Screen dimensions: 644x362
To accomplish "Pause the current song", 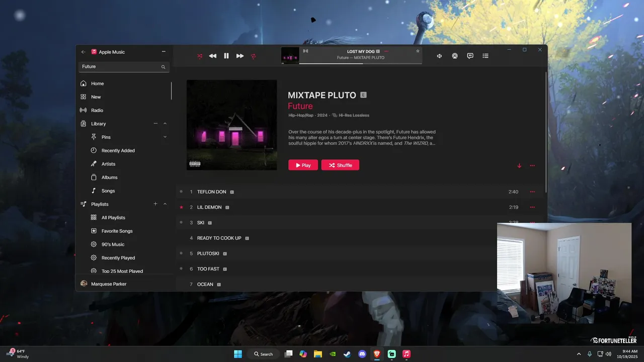I will (x=226, y=56).
